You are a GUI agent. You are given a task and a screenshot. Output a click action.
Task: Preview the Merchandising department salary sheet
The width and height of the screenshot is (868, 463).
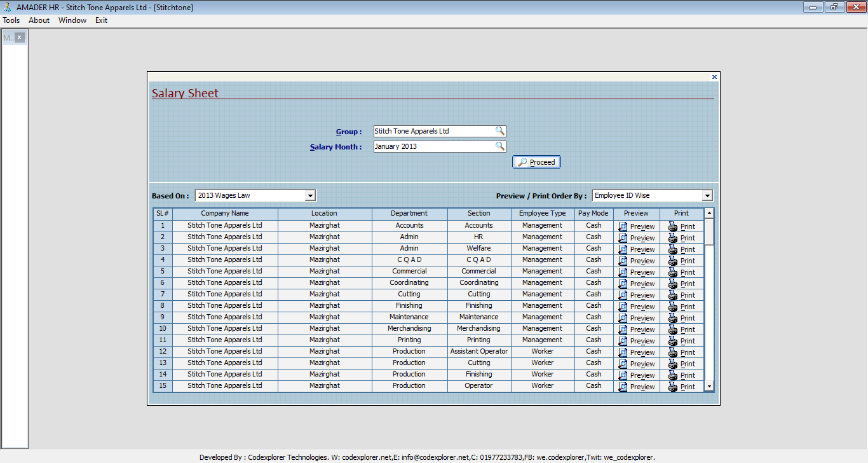[637, 329]
